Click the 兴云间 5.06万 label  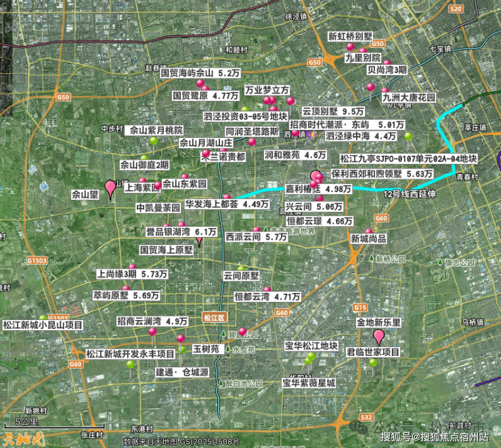(x=313, y=206)
